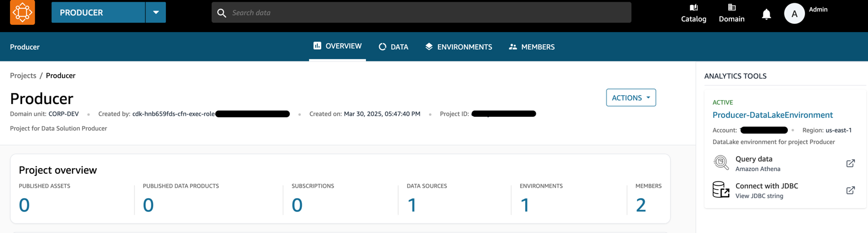The width and height of the screenshot is (868, 233).
Task: Click the Published assets count 0
Action: click(24, 205)
